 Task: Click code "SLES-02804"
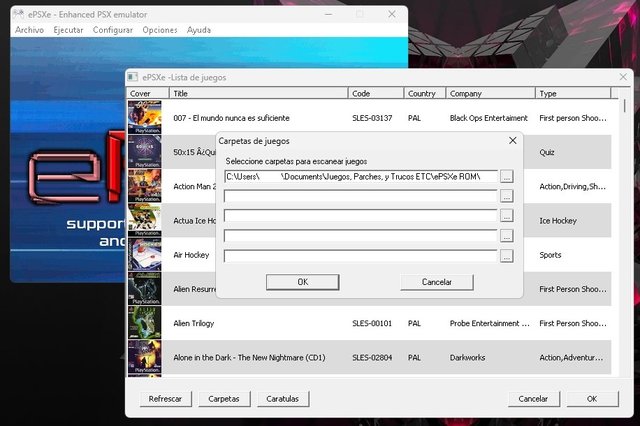click(372, 357)
